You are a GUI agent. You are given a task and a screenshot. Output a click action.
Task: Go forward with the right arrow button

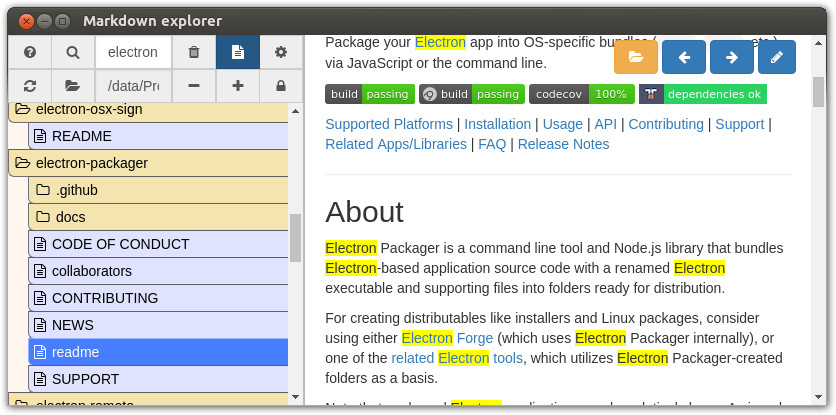(x=731, y=57)
